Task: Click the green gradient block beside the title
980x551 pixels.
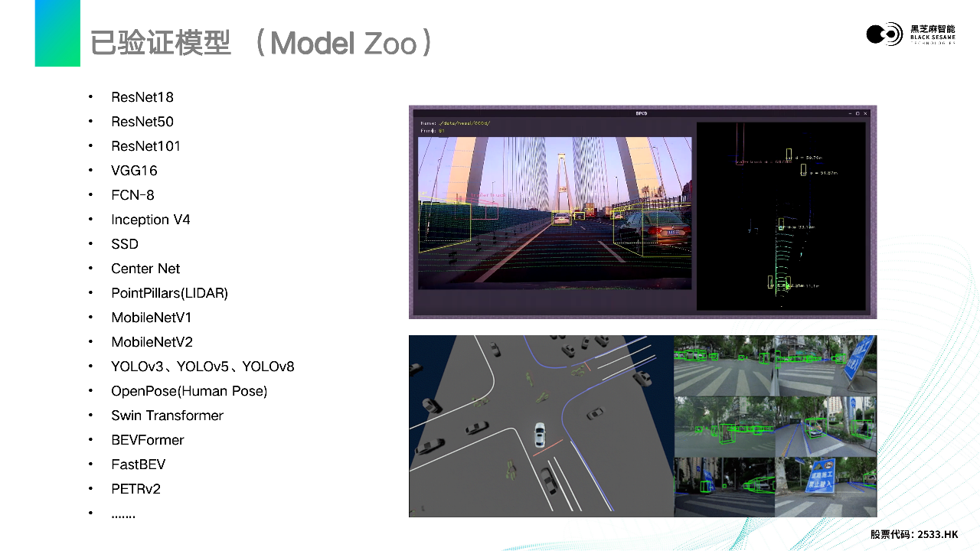Action: 57,33
